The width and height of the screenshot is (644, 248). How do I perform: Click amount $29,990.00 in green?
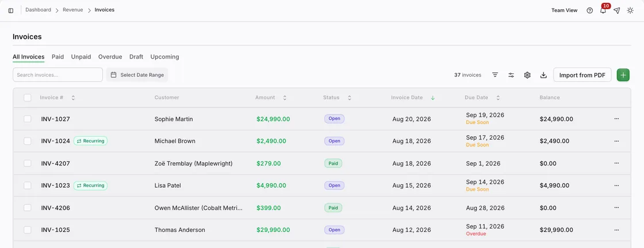(x=273, y=230)
